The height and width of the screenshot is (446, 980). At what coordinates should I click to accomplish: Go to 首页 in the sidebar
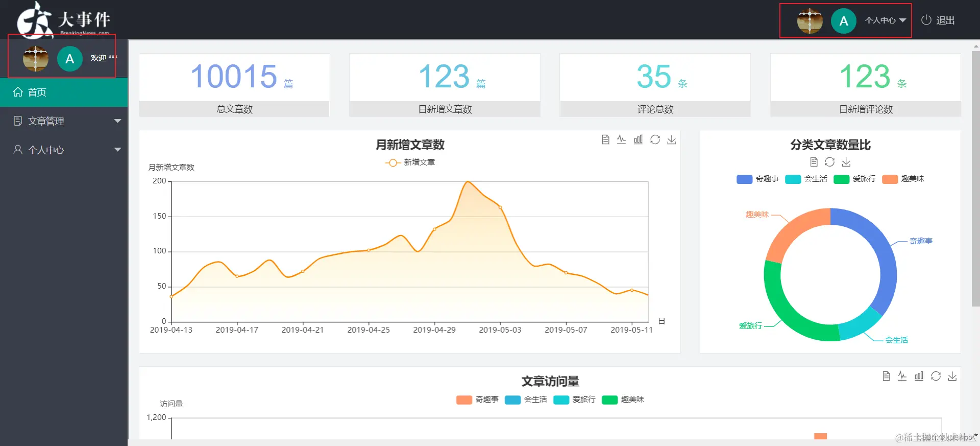[x=64, y=92]
